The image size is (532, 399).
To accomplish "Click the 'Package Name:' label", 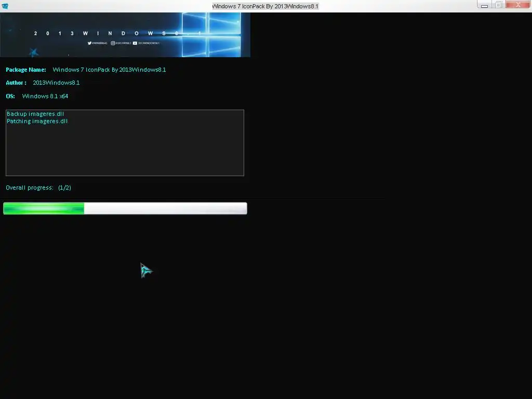I will 26,70.
